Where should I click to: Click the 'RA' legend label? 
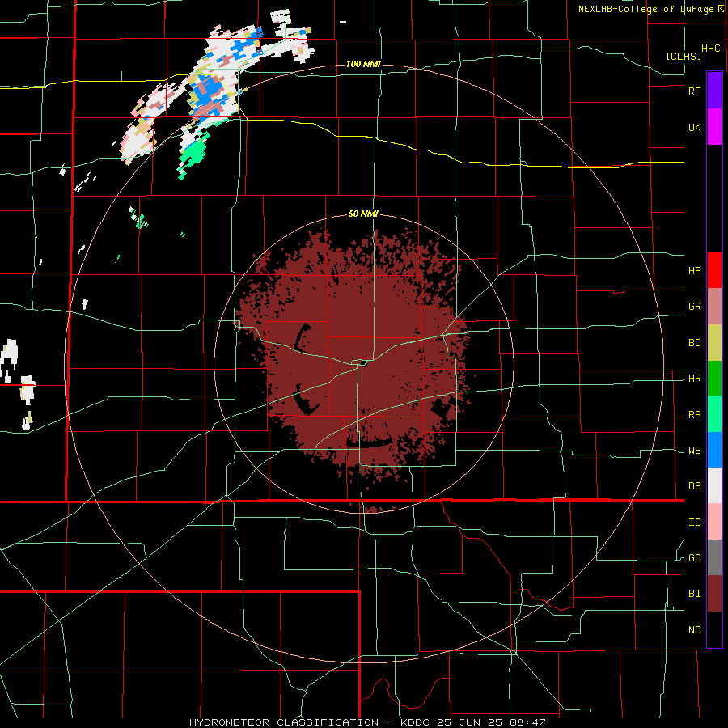694,415
